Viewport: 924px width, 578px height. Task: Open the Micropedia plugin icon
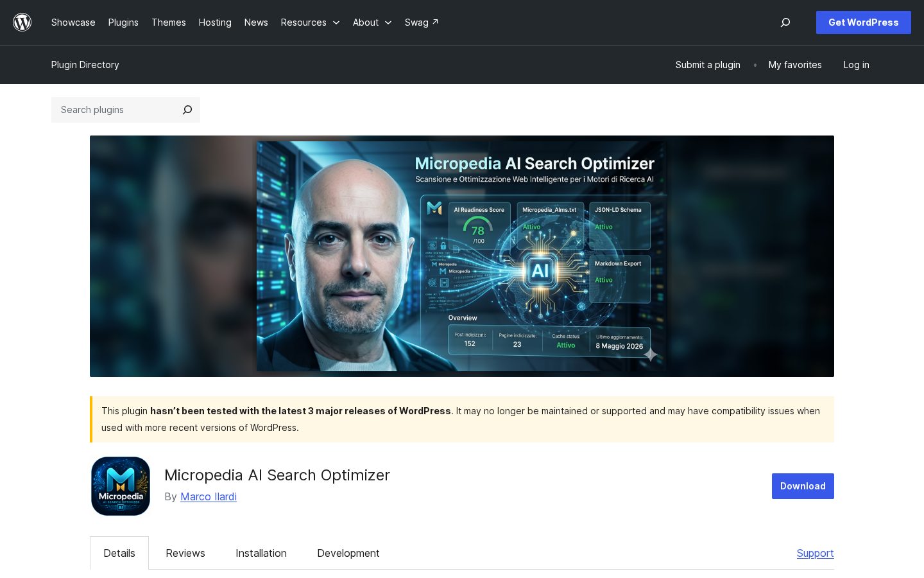121,486
